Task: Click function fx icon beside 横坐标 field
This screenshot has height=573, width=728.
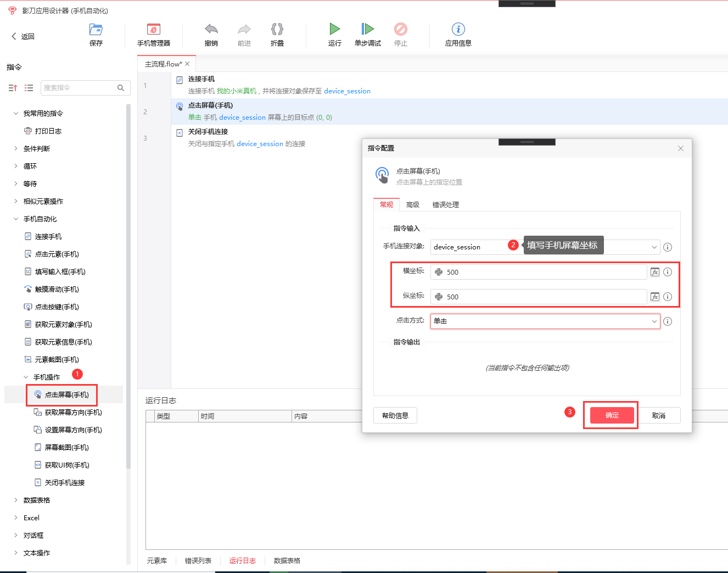Action: tap(655, 272)
